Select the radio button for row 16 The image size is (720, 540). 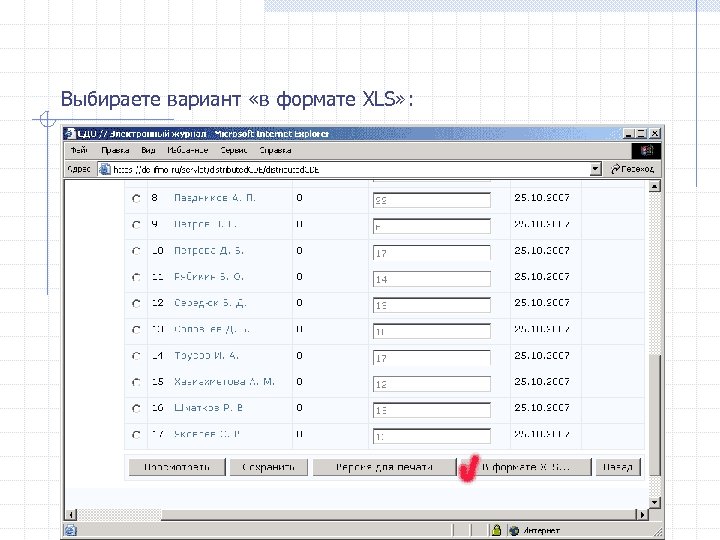point(136,408)
